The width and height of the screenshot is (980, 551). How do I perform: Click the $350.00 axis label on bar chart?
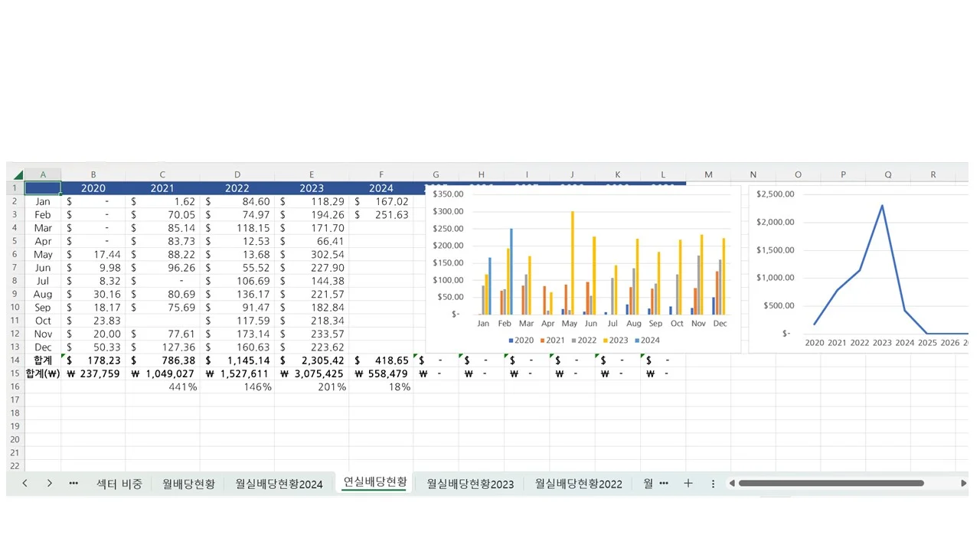[x=446, y=194]
